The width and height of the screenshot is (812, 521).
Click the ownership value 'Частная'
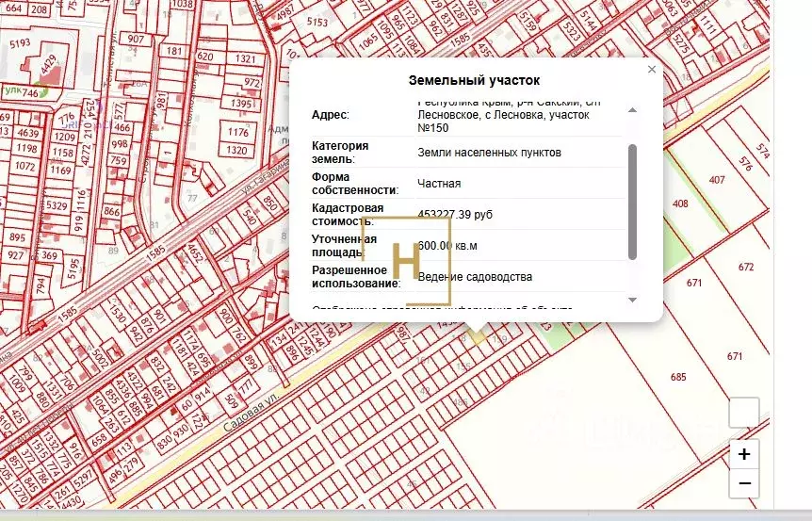439,184
